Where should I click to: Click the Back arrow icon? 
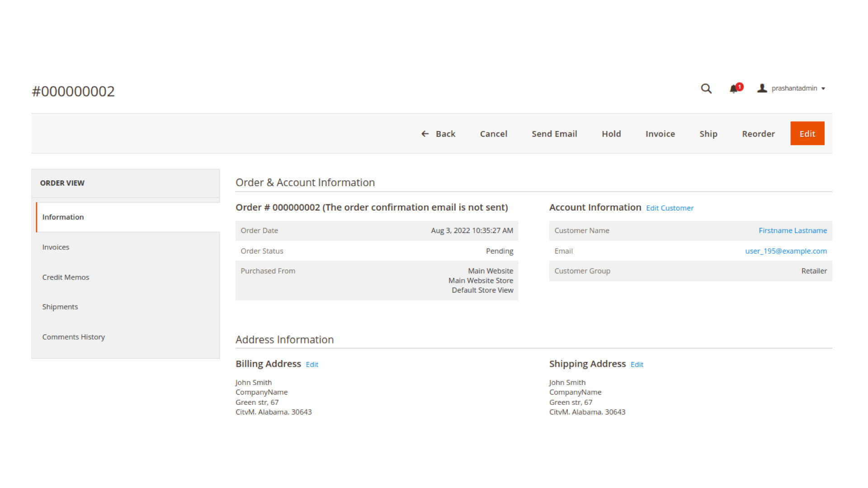tap(425, 134)
